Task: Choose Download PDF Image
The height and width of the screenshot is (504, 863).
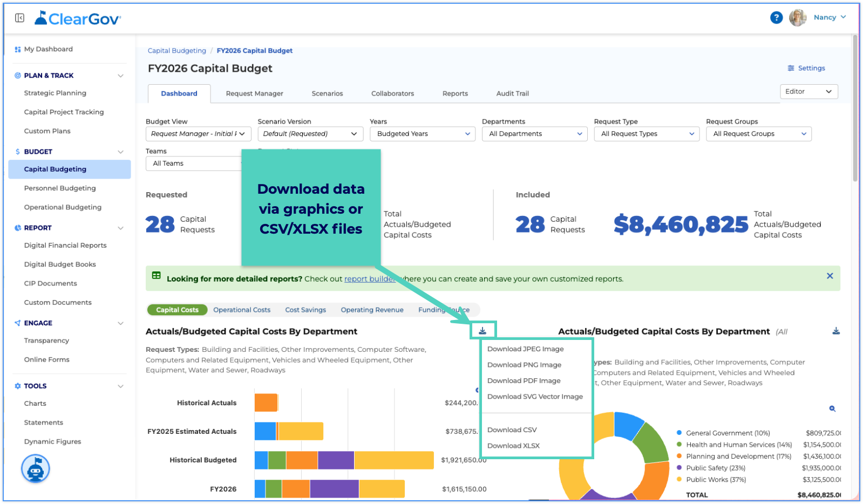Action: 524,381
